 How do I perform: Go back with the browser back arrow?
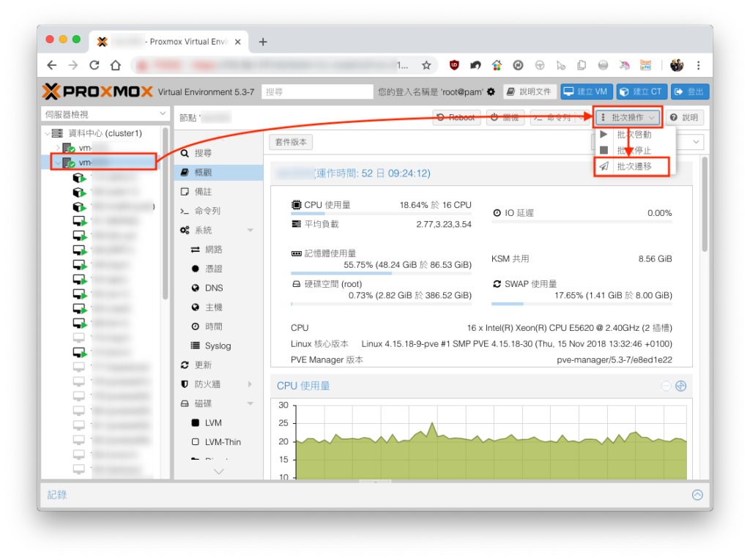(x=52, y=65)
